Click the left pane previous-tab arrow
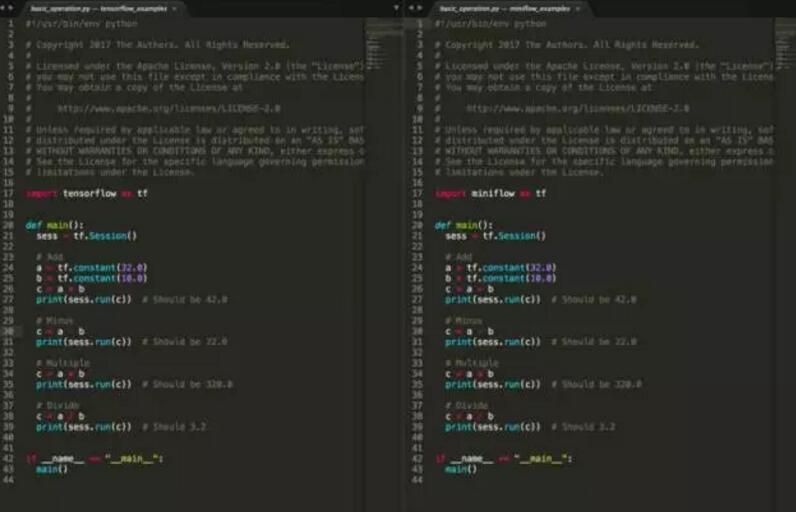The image size is (796, 512). [3, 8]
